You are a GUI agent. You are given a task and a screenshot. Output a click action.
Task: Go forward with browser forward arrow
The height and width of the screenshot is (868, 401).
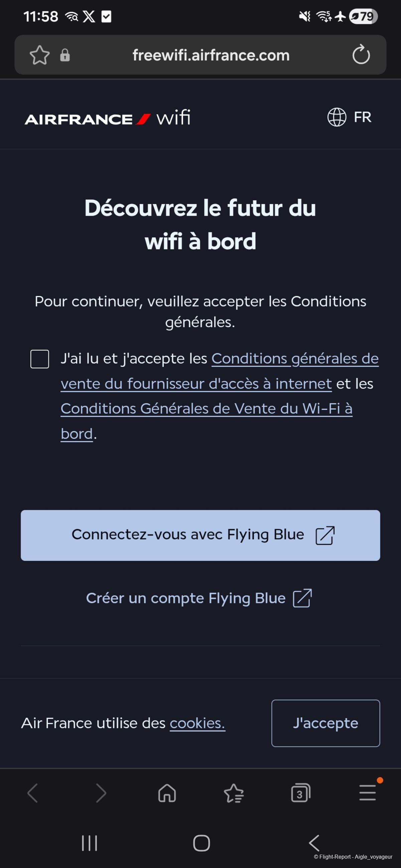click(x=101, y=793)
